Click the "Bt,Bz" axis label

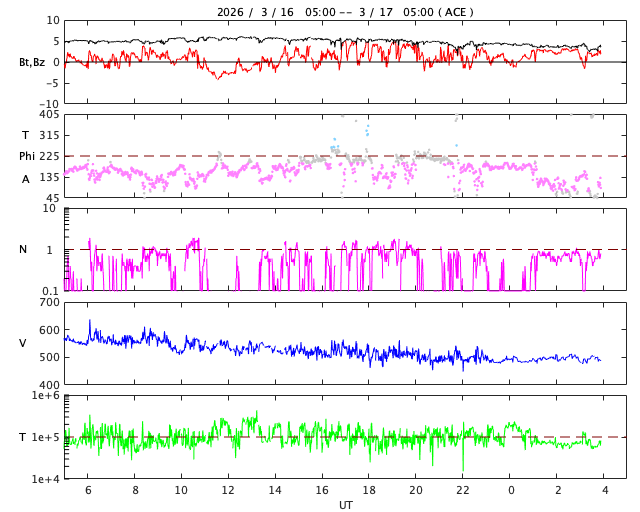tap(31, 62)
